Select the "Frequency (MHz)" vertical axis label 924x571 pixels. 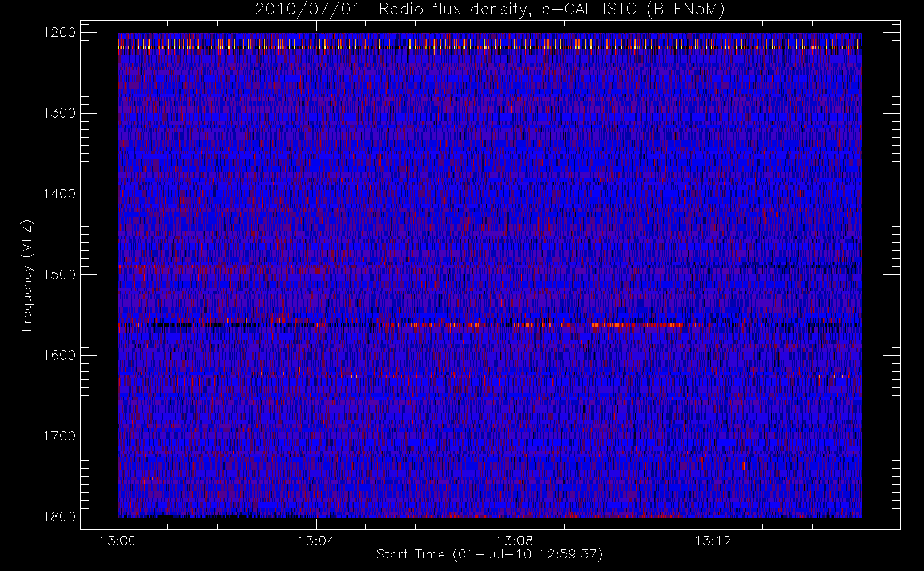click(26, 275)
